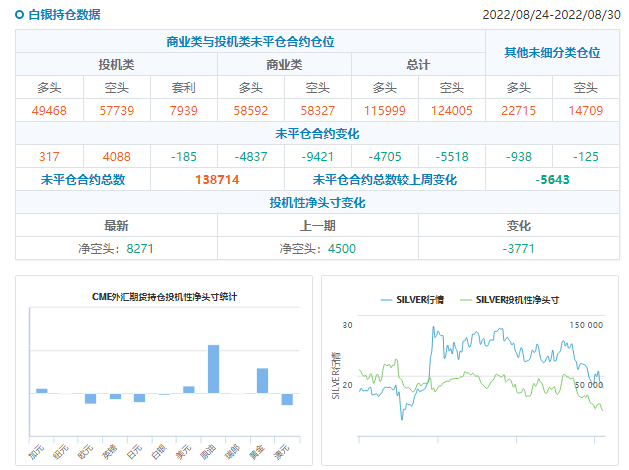
Task: Toggle the SILVER投机性净头寸 legend series
Action: (x=508, y=299)
